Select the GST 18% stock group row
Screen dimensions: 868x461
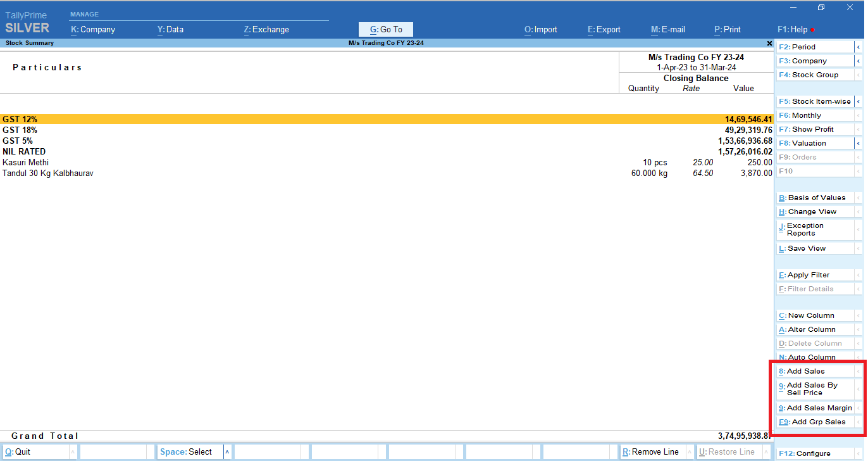click(x=20, y=130)
